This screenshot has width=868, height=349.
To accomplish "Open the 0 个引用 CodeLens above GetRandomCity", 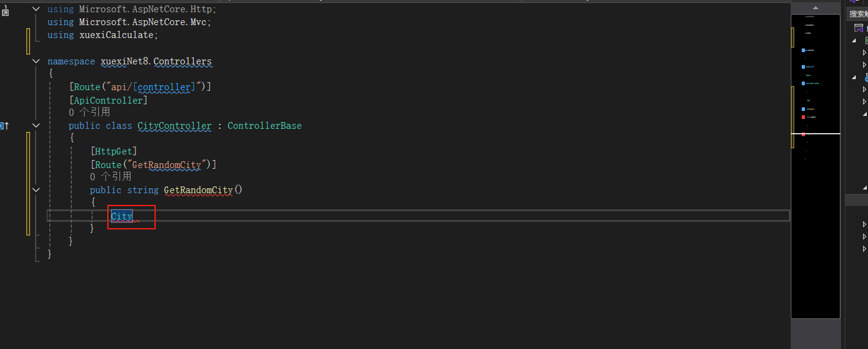I will click(x=110, y=177).
